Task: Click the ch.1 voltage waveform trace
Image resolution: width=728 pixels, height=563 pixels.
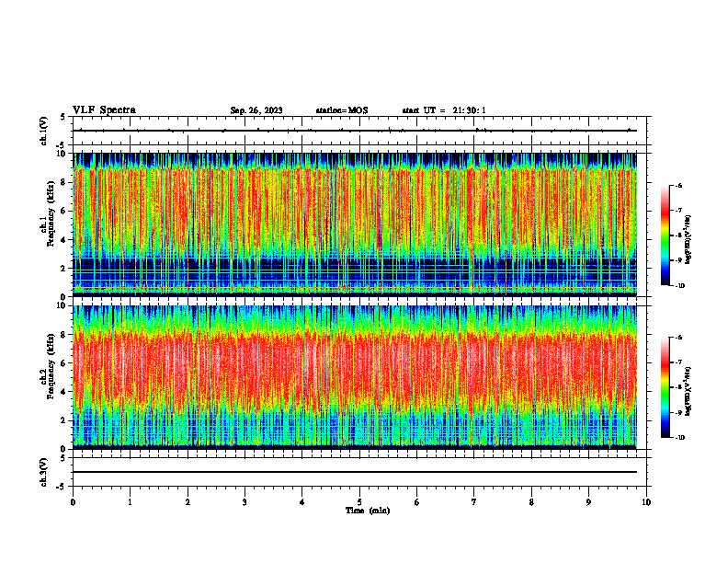Action: [x=355, y=131]
